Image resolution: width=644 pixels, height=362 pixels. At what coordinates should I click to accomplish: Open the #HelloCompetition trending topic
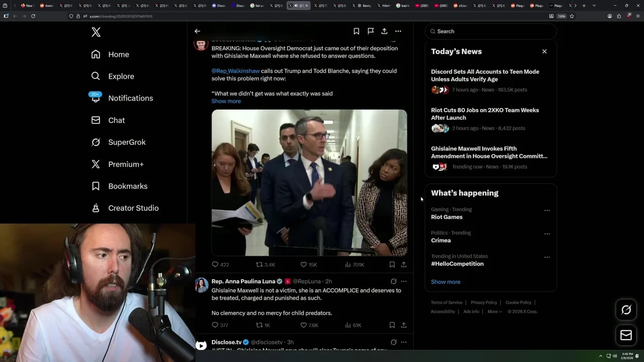457,264
